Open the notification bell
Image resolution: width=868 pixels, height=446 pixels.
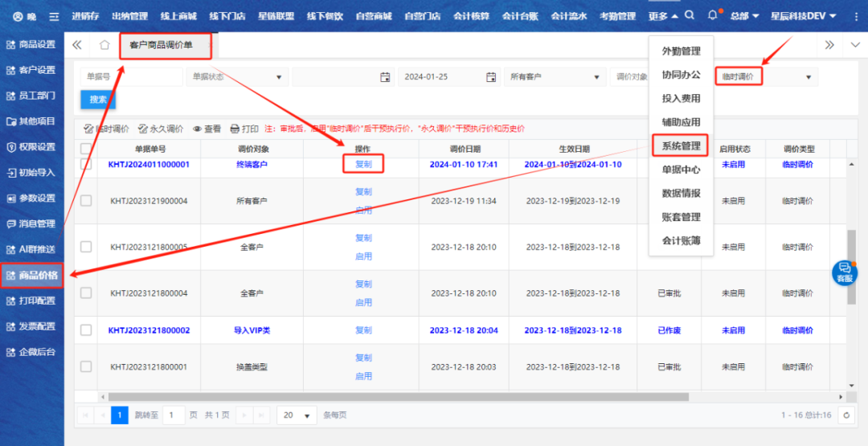pos(713,16)
